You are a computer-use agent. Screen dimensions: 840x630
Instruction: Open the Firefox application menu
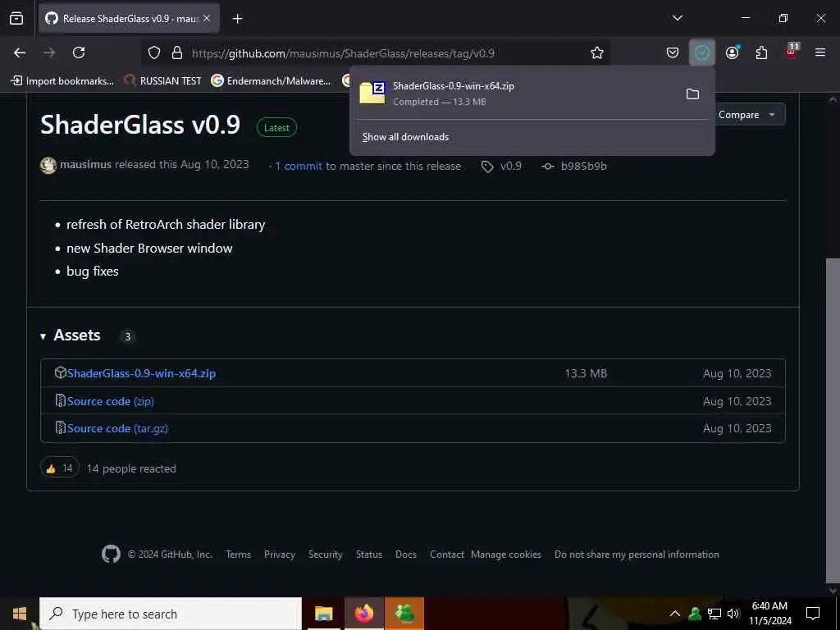coord(820,52)
